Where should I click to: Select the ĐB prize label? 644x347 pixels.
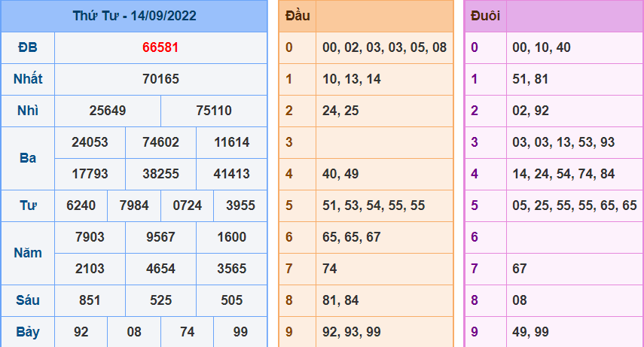click(x=28, y=47)
